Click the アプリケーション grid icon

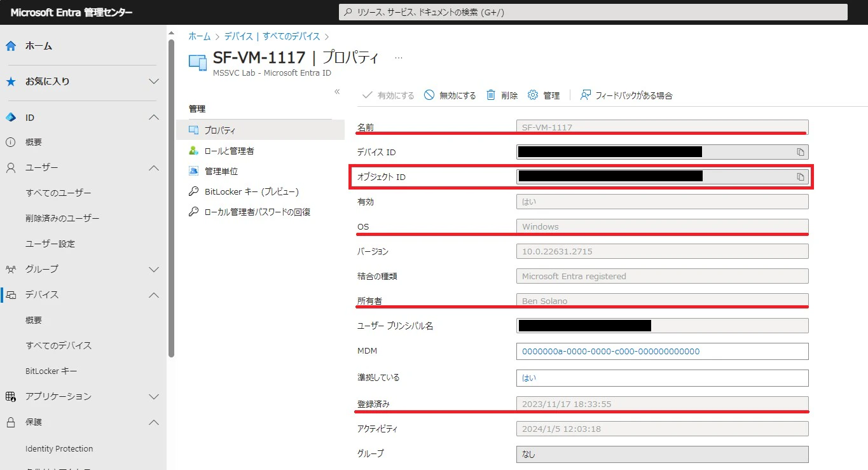pyautogui.click(x=11, y=396)
